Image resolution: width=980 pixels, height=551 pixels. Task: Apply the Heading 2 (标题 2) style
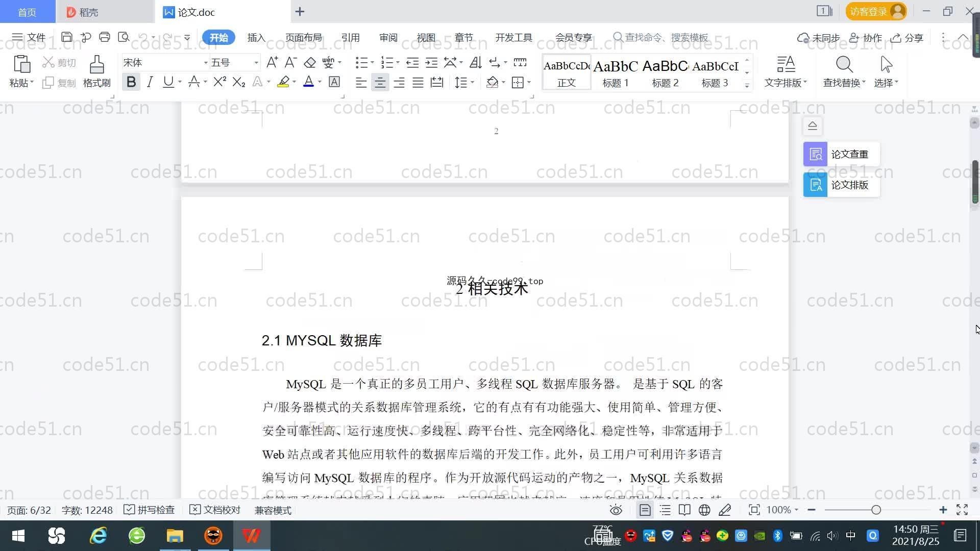click(665, 73)
